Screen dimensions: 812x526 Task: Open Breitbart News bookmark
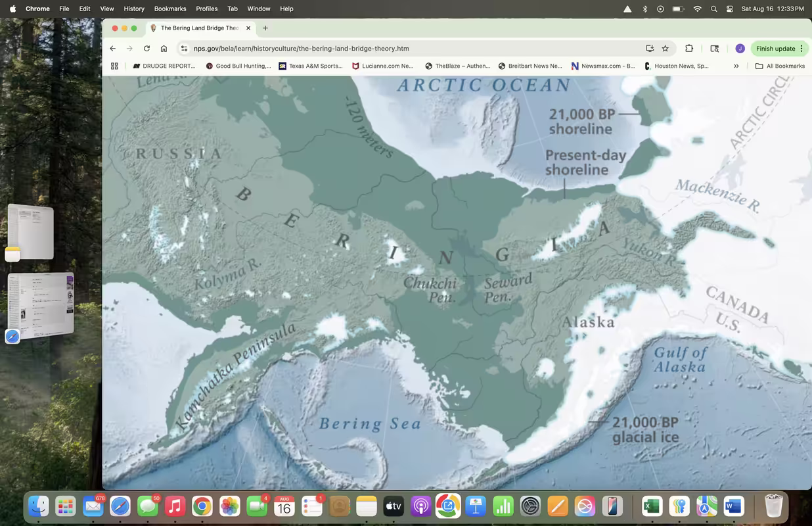(531, 66)
